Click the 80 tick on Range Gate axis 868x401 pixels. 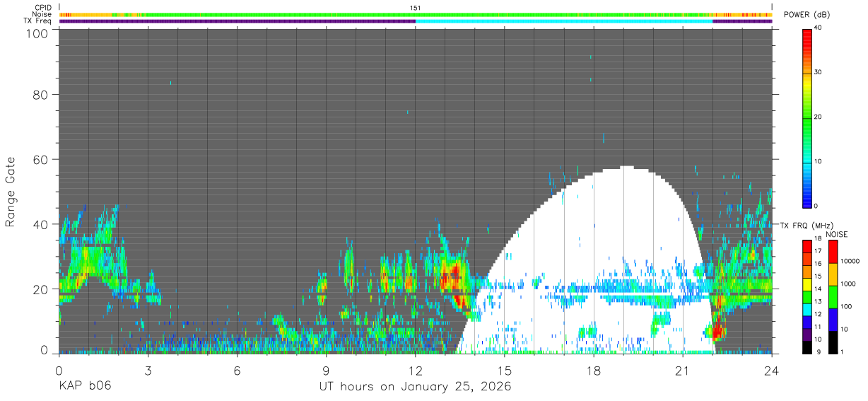40,95
